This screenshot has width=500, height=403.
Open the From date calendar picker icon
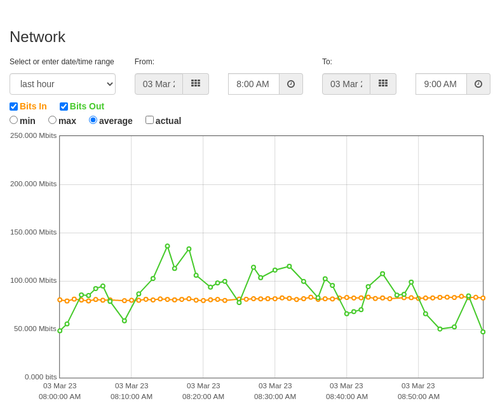pyautogui.click(x=196, y=84)
